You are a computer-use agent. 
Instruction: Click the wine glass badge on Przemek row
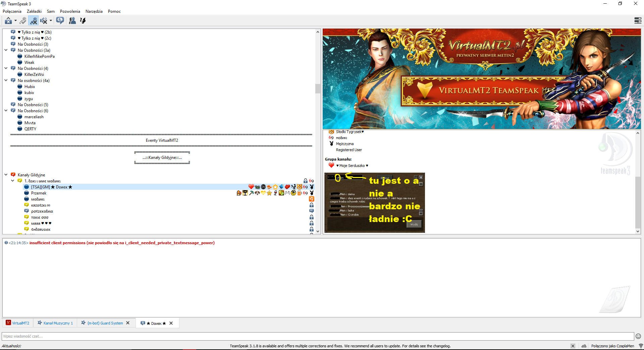275,193
